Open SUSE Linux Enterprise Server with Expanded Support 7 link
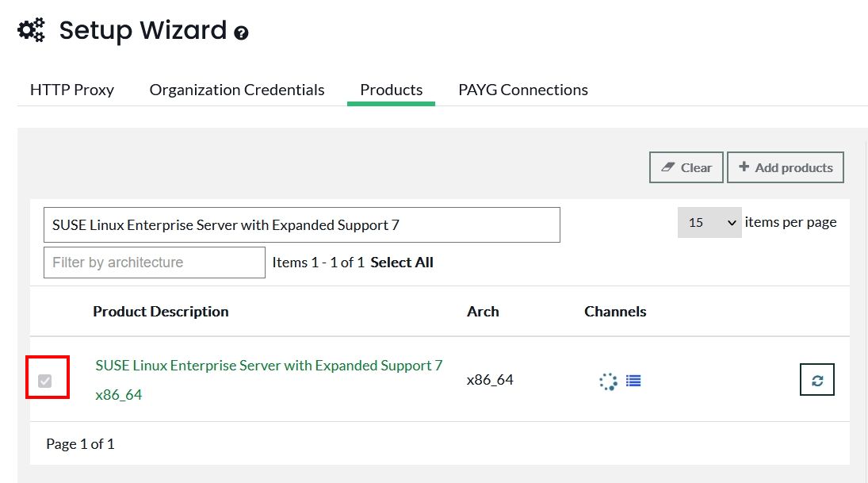The height and width of the screenshot is (483, 868). [x=269, y=380]
